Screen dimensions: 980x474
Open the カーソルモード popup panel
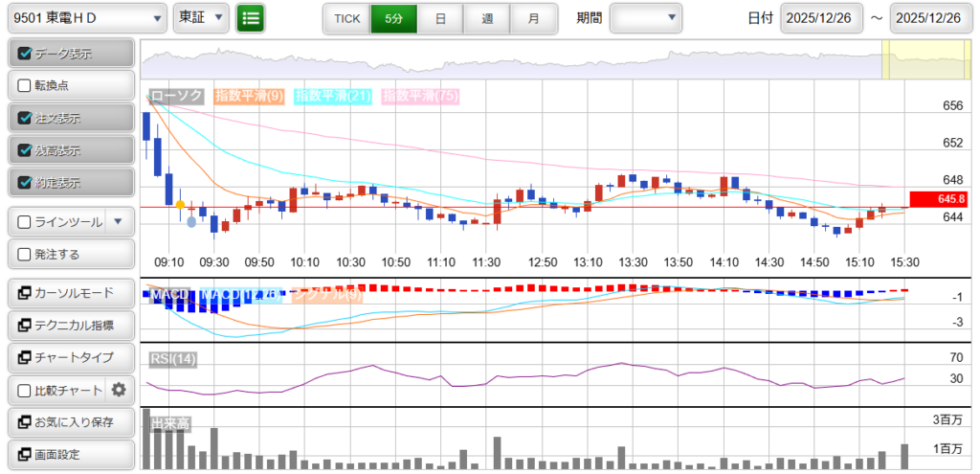tap(68, 292)
